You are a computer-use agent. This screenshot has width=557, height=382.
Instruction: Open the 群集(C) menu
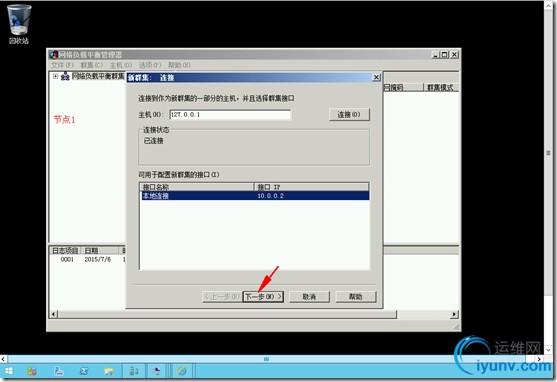pyautogui.click(x=92, y=65)
